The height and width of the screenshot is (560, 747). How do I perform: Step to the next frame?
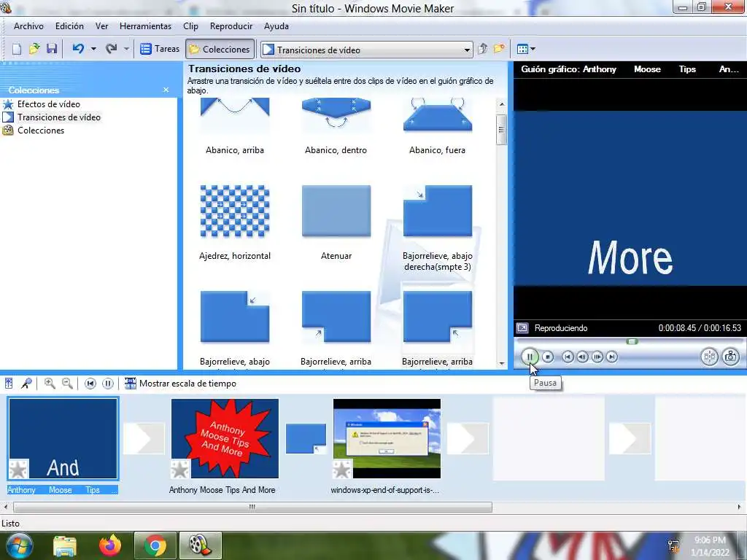pyautogui.click(x=597, y=357)
